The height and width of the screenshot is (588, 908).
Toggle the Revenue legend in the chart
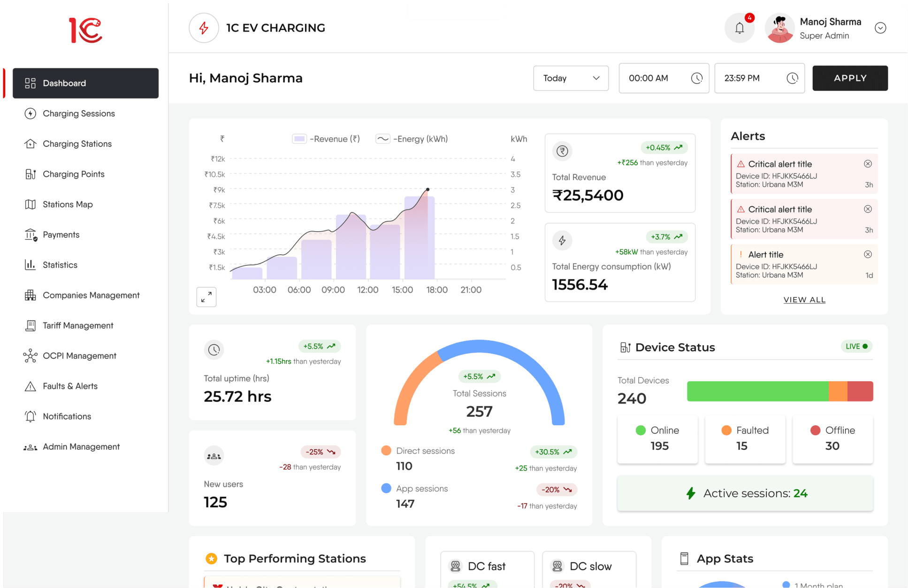click(x=325, y=139)
